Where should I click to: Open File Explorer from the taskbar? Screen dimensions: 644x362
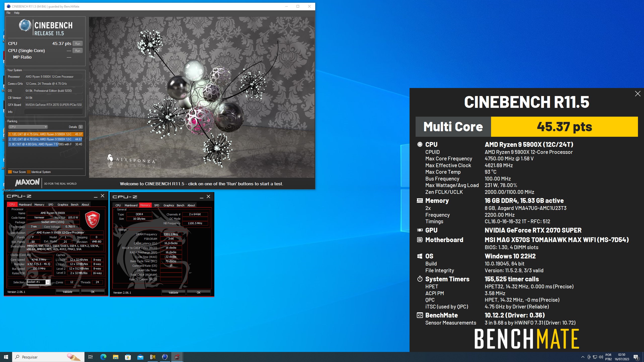click(115, 357)
